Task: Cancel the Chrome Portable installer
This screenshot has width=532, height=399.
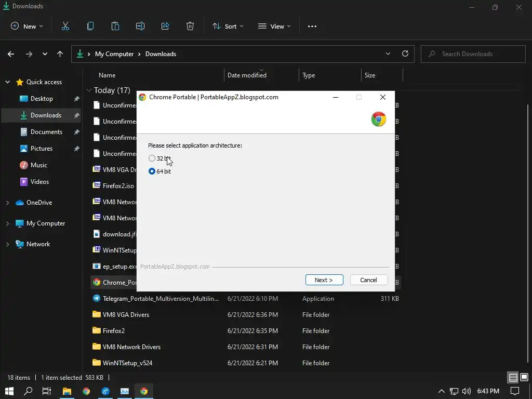Action: (x=368, y=280)
